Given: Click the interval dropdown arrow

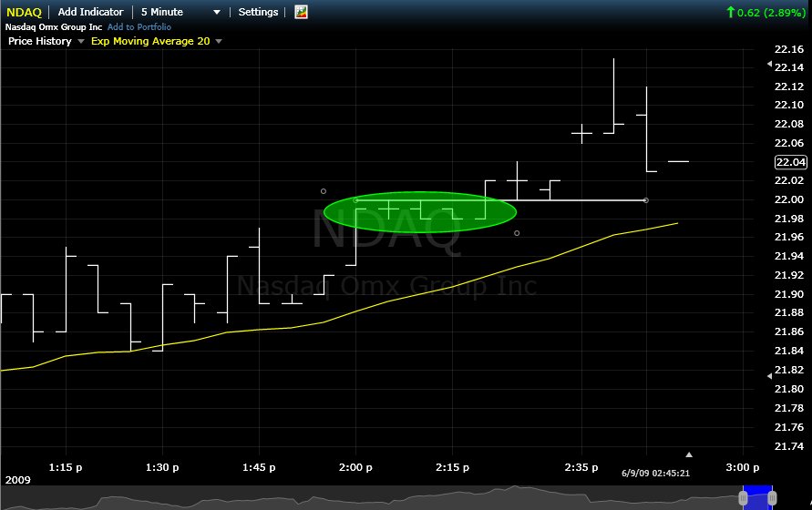Looking at the screenshot, I should [x=217, y=13].
